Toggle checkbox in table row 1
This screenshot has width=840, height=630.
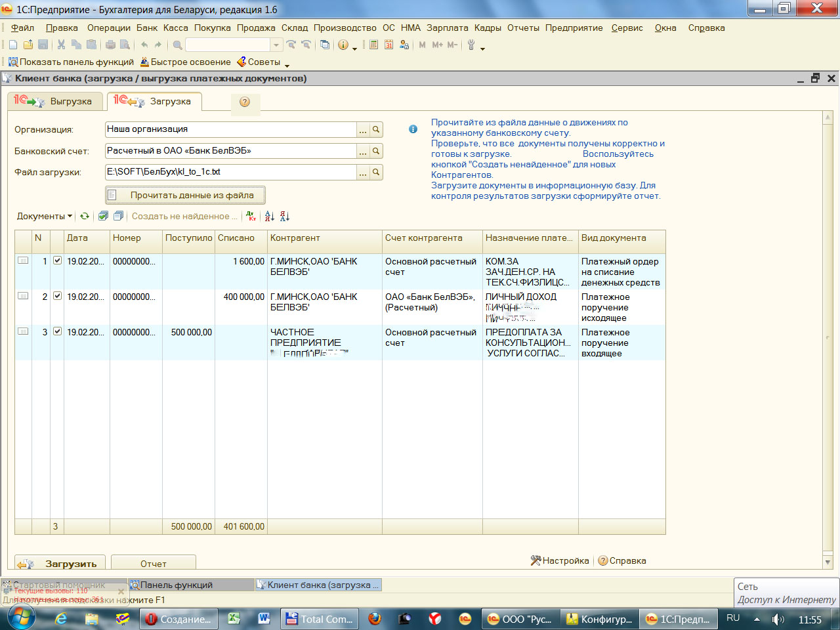tap(57, 261)
